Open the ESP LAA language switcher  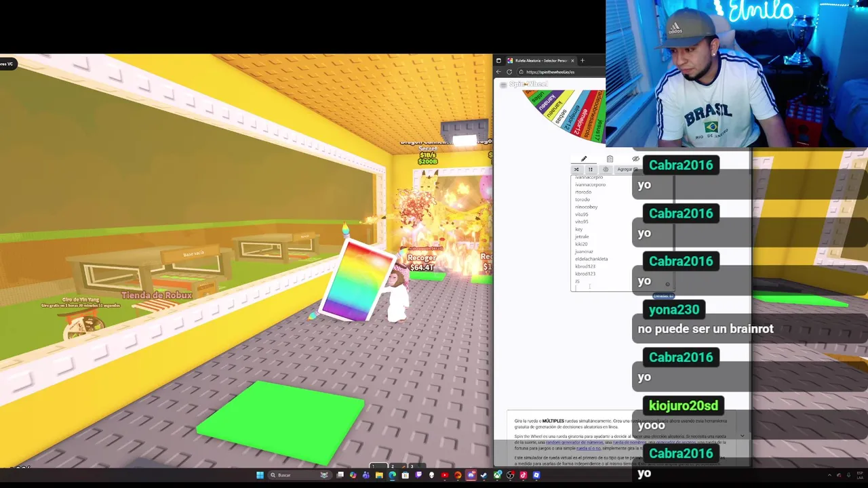click(x=860, y=475)
